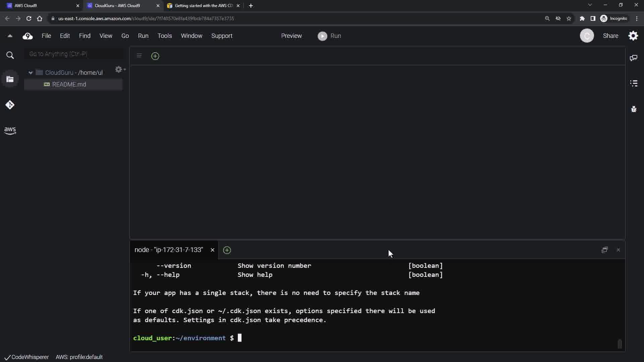Click the Cloud9 cloud logo icon

click(x=28, y=36)
